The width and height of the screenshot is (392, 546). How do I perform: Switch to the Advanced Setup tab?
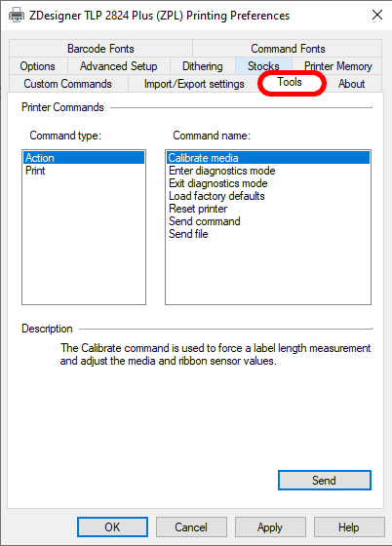[x=118, y=66]
